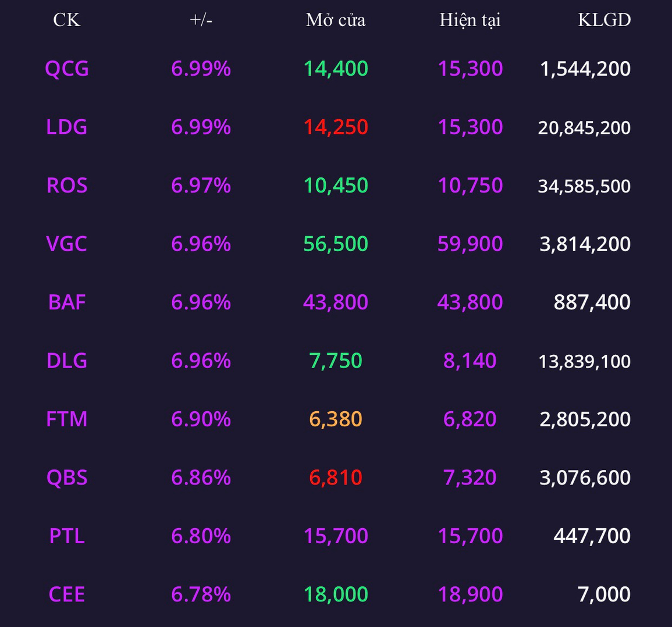Viewport: 672px width, 627px height.
Task: Click VGC current price 59,900
Action: coord(470,244)
